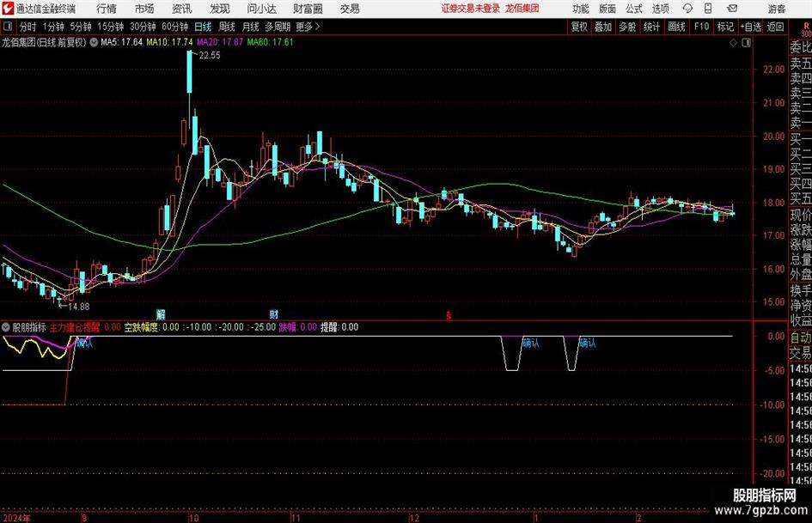812x523 pixels.
Task: Expand the 股朋指标 indicator dropdown
Action: [x=6, y=327]
